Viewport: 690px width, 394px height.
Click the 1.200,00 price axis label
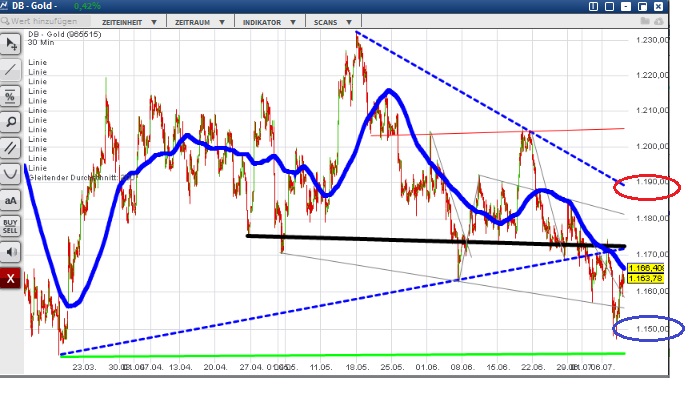(x=652, y=146)
